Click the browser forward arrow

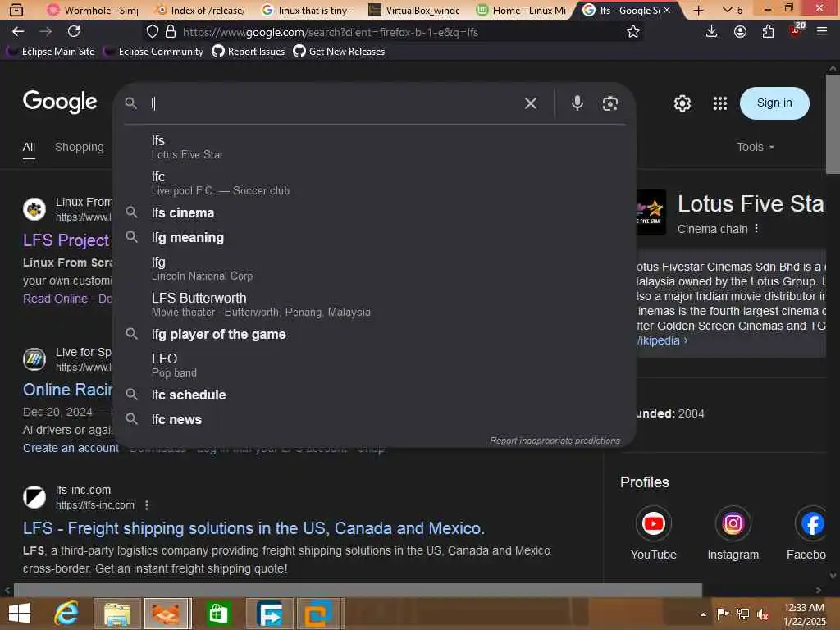point(46,32)
